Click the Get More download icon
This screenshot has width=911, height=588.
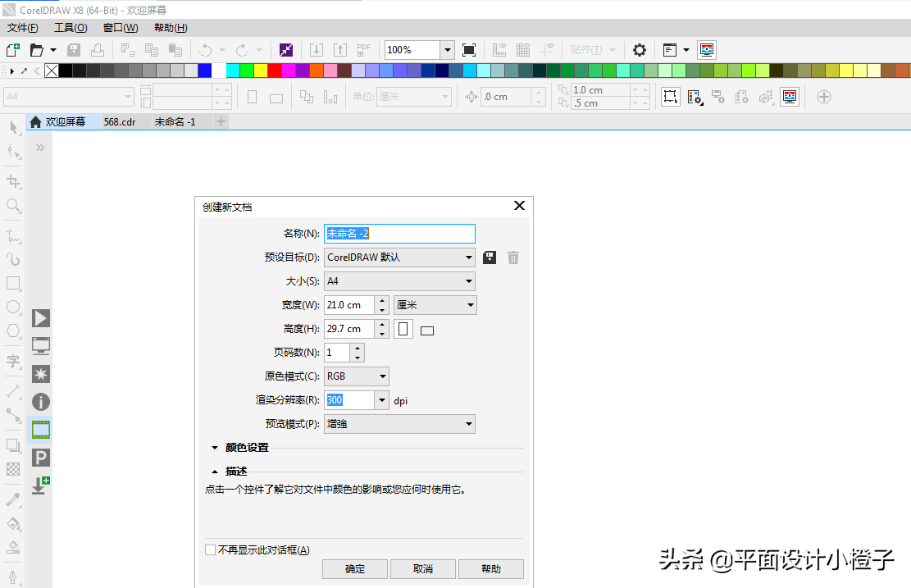click(41, 485)
